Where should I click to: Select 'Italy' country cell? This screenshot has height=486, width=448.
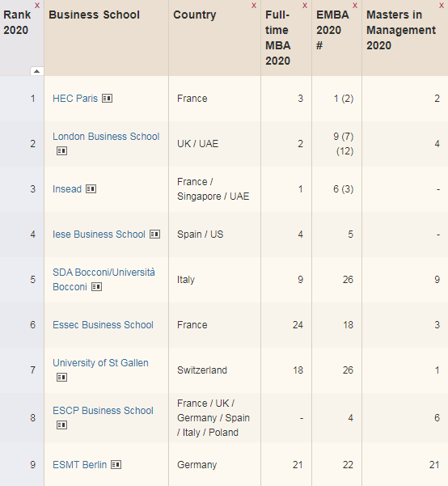point(215,280)
